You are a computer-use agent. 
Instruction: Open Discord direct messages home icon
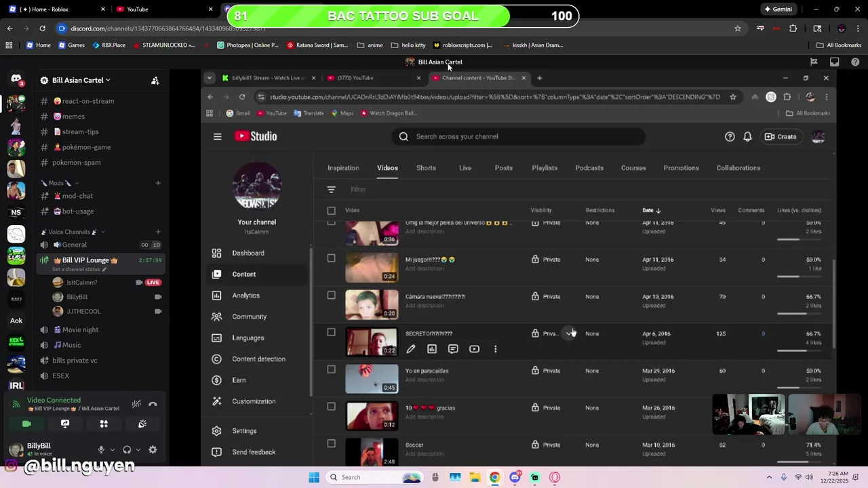(x=16, y=79)
